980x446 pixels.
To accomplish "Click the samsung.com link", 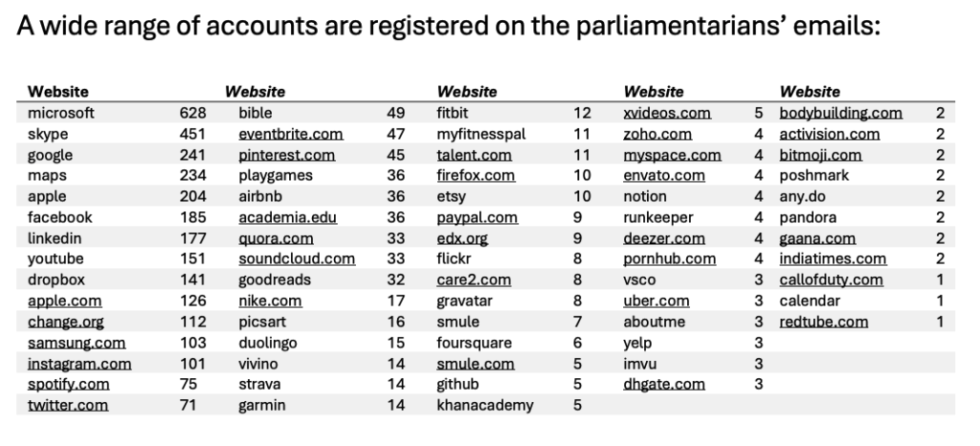I will pos(77,343).
